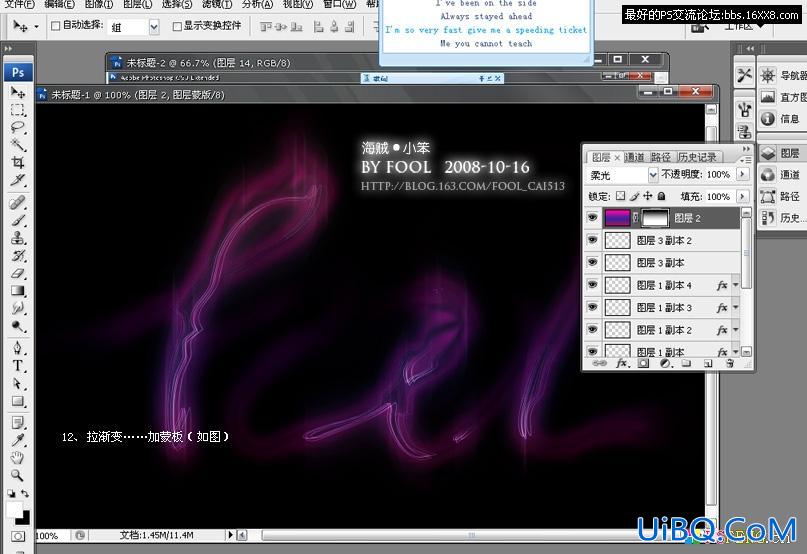Open the 导航器 docked panel
Viewport: 807px width, 554px height.
point(782,76)
